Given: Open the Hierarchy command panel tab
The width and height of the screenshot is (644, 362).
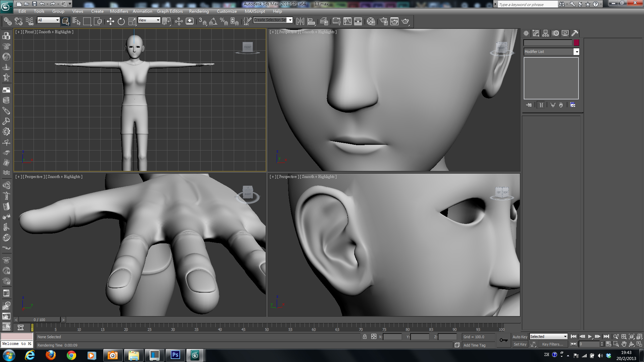Looking at the screenshot, I should [x=546, y=33].
